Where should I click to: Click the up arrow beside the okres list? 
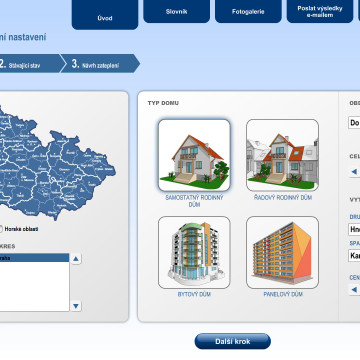click(x=76, y=259)
